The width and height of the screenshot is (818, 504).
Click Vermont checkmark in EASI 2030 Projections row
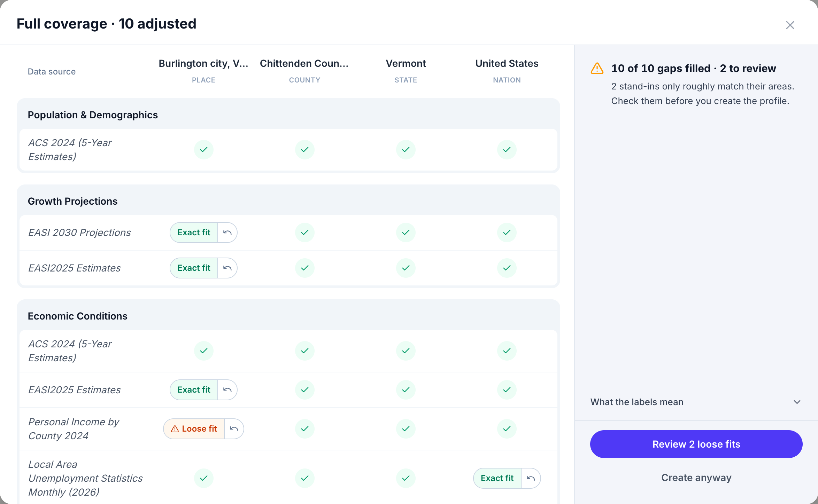tap(406, 233)
